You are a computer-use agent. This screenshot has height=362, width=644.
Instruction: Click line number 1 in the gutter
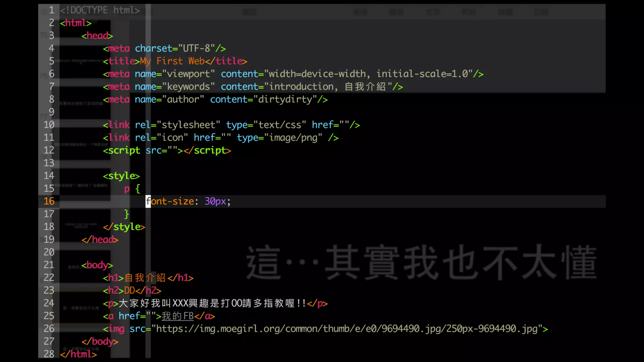click(52, 10)
